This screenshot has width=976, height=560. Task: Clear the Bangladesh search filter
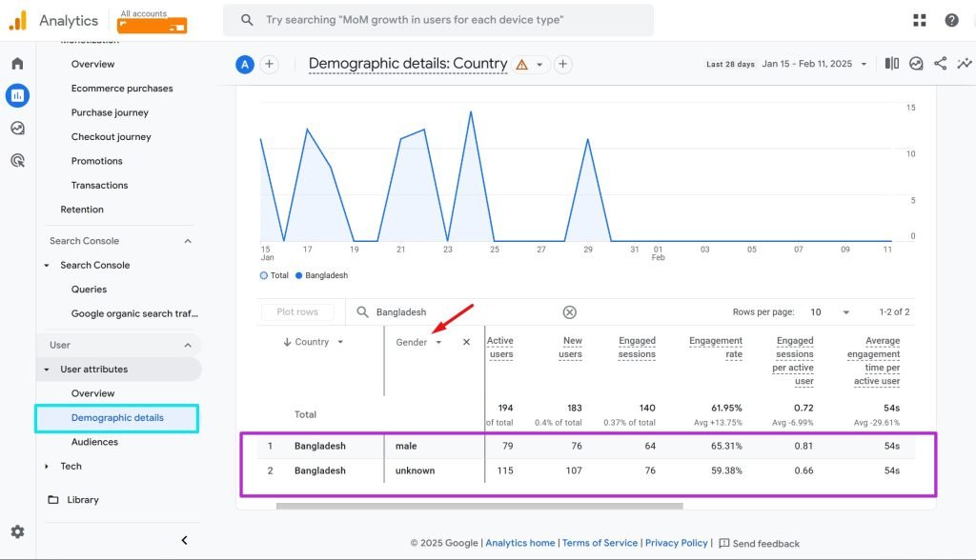pos(569,312)
